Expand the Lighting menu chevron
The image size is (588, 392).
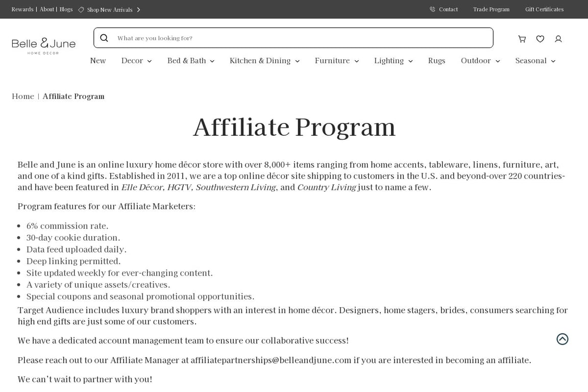click(x=410, y=61)
